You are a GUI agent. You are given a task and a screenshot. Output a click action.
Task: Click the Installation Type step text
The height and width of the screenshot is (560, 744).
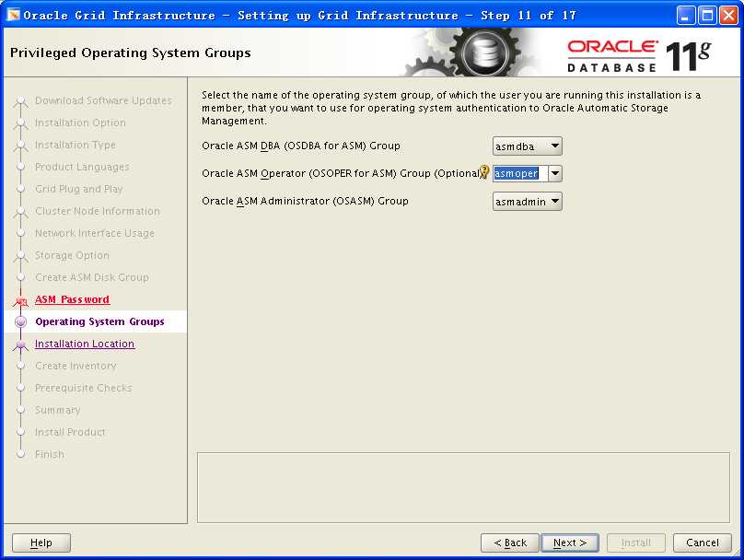pyautogui.click(x=76, y=145)
